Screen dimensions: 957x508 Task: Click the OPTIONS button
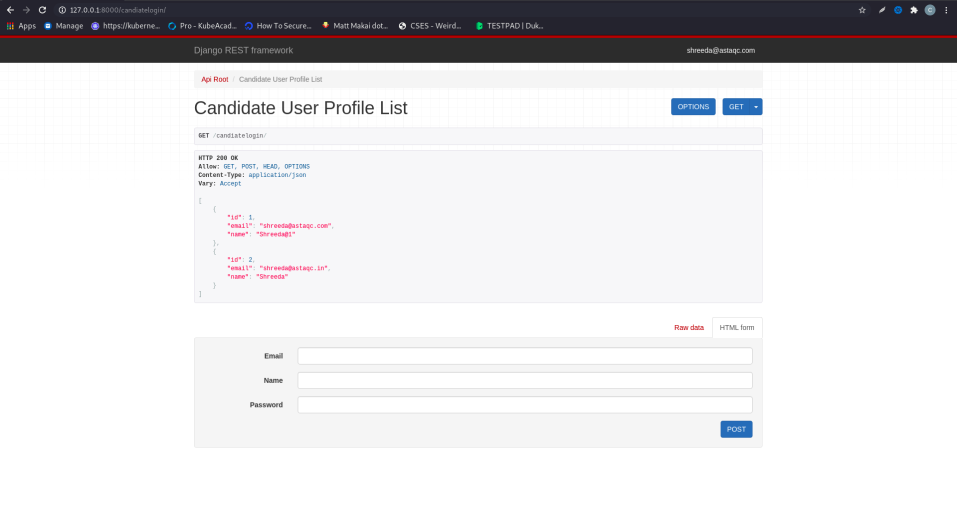point(693,107)
